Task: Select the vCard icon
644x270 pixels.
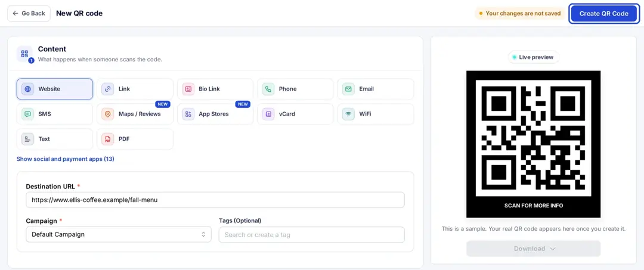Action: point(268,114)
